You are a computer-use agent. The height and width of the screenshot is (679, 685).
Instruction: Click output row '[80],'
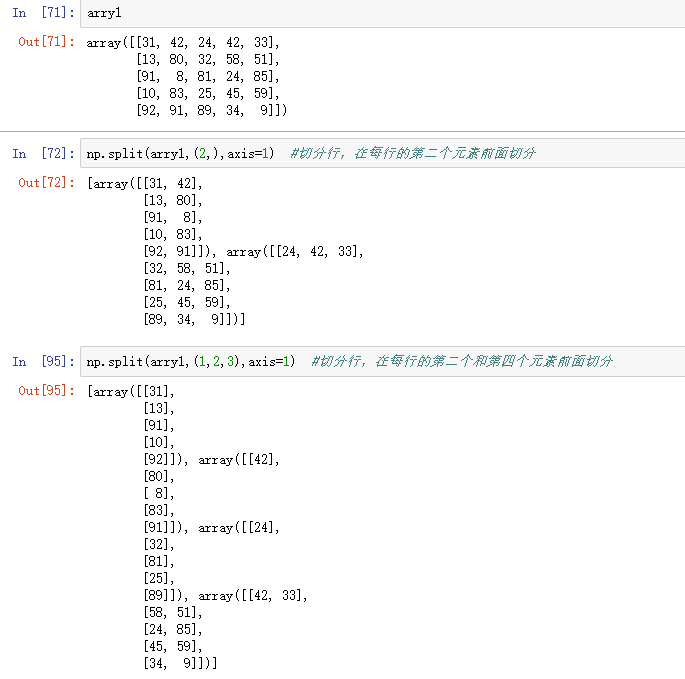point(159,476)
